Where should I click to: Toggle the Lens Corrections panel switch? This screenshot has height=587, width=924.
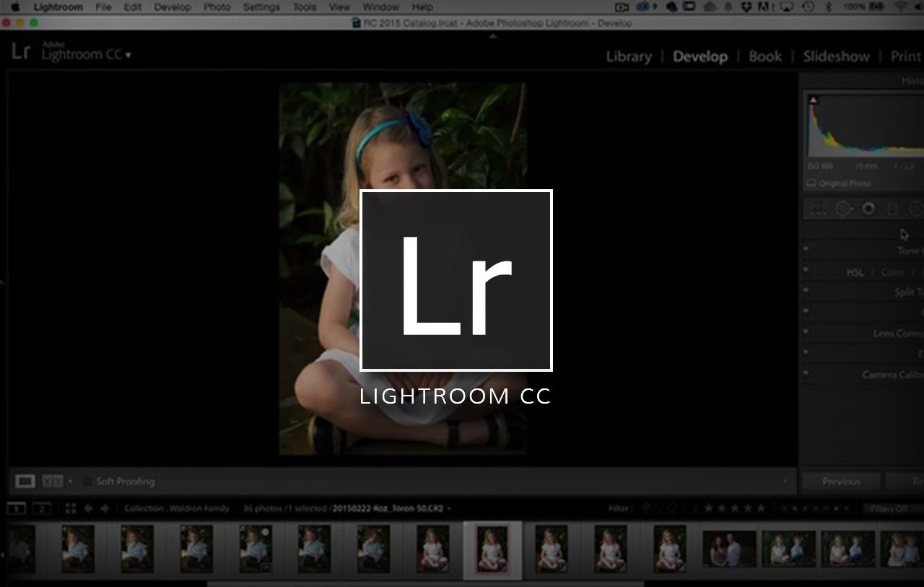click(806, 331)
